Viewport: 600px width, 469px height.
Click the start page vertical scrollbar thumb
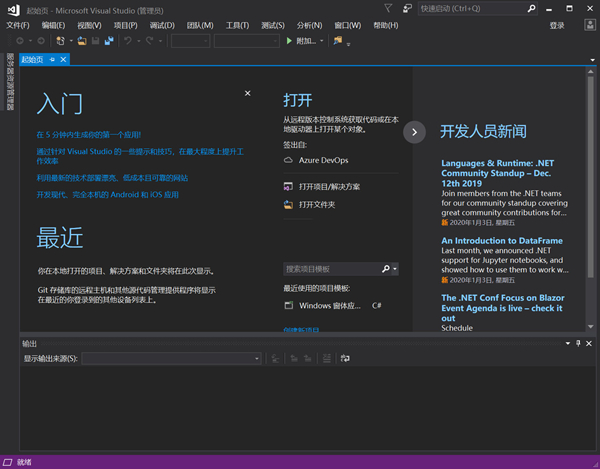590,177
